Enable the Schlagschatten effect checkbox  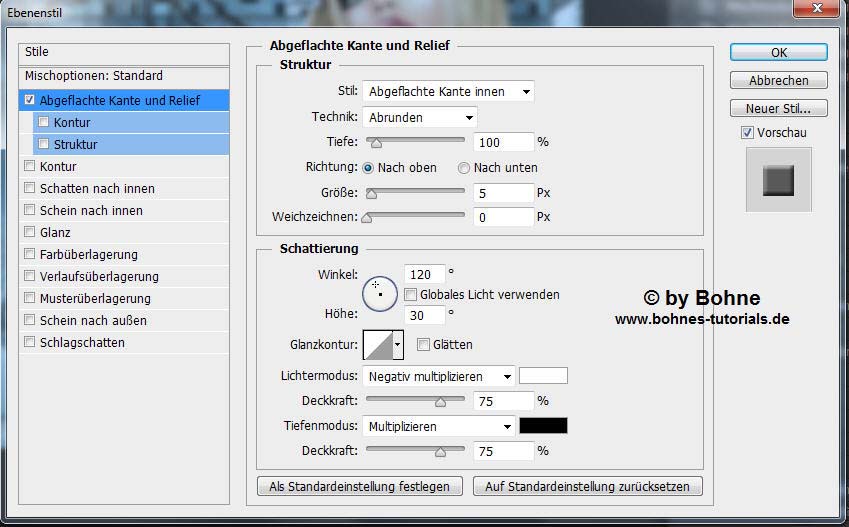pyautogui.click(x=30, y=342)
